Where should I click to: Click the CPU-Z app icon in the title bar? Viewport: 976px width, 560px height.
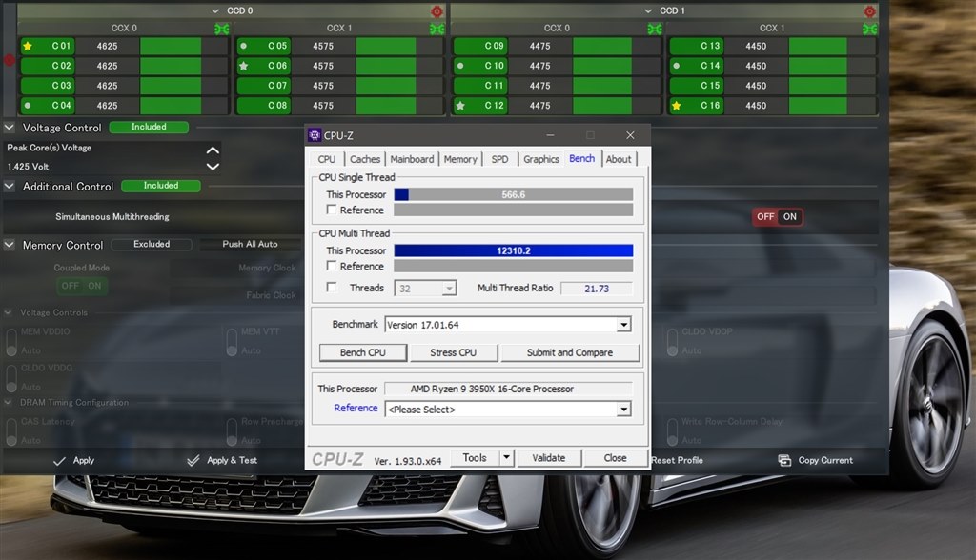click(315, 135)
